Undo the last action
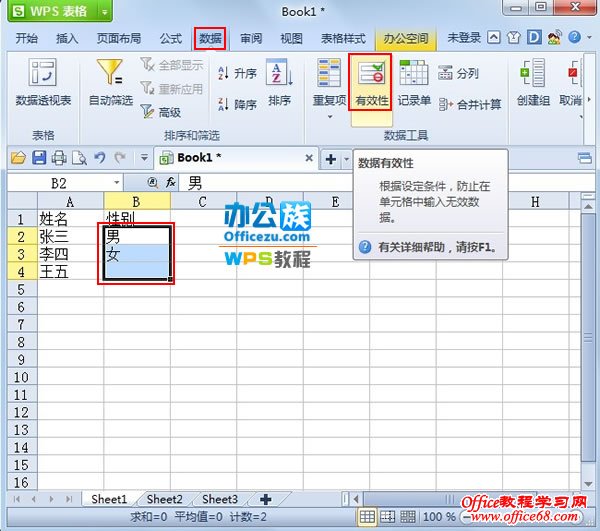The image size is (600, 531). 100,158
